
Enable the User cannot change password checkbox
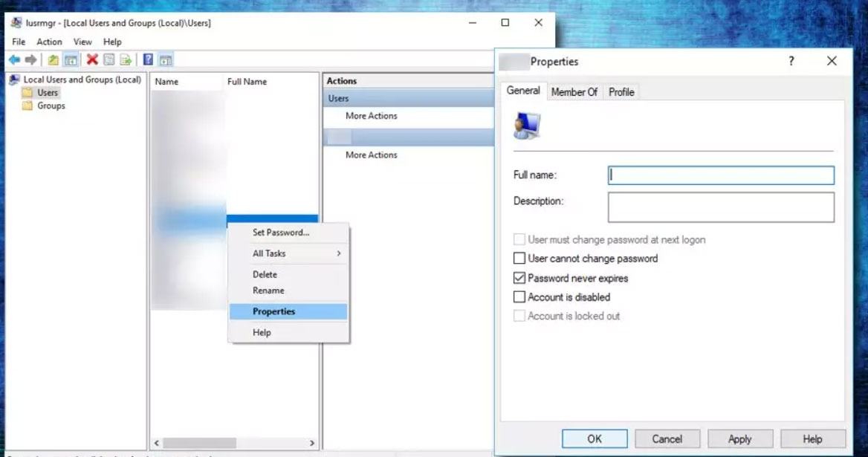(518, 258)
